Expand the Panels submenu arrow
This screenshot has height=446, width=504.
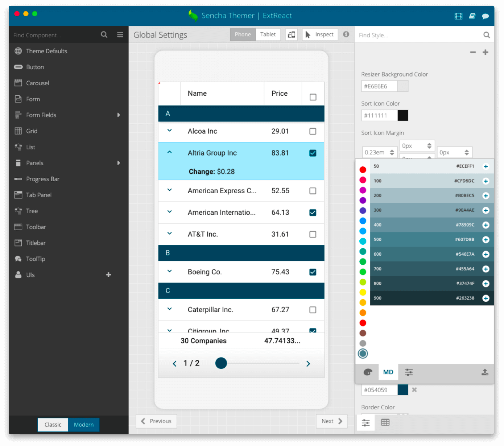[x=119, y=163]
